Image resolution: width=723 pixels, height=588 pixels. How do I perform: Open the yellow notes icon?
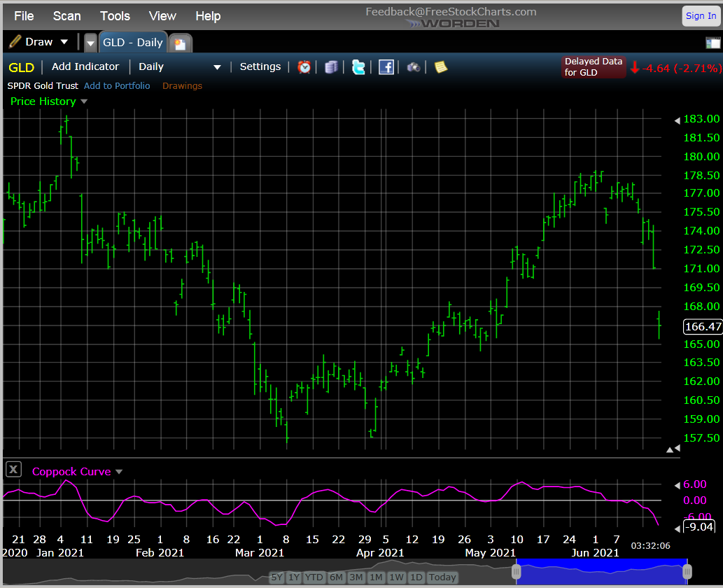point(441,67)
